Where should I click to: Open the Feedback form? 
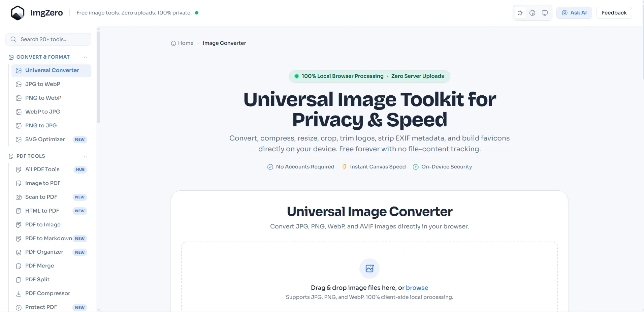tap(614, 13)
